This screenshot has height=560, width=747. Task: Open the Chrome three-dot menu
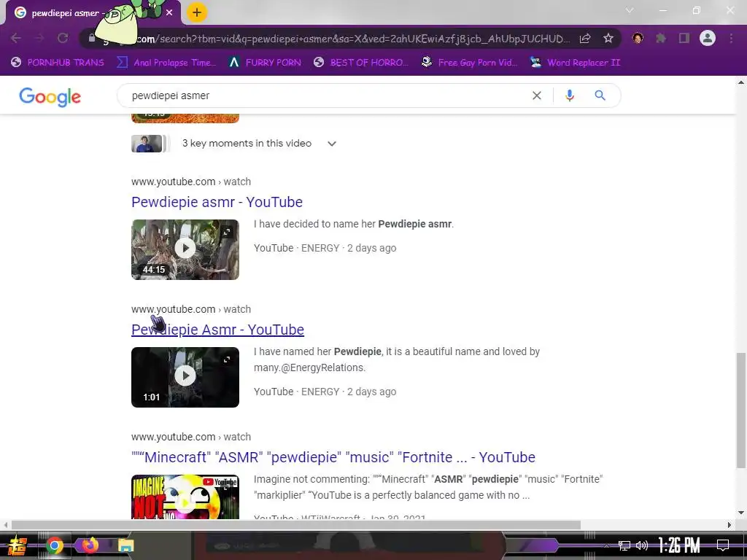(731, 38)
